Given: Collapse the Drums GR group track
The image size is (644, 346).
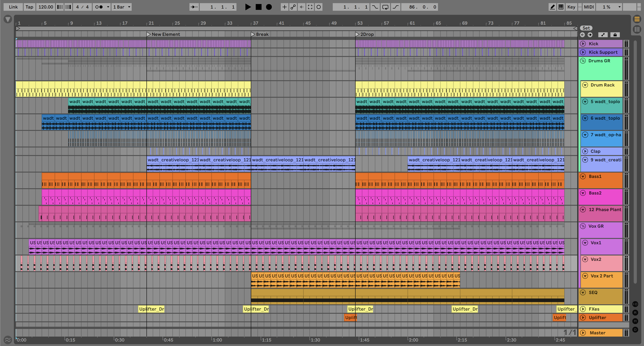Looking at the screenshot, I should tap(583, 61).
